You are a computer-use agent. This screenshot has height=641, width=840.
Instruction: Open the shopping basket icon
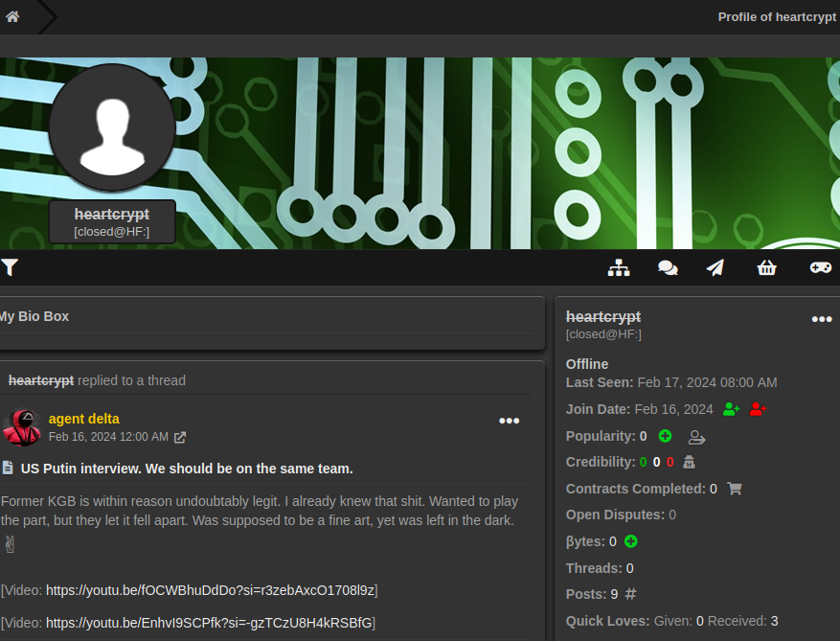click(x=766, y=267)
